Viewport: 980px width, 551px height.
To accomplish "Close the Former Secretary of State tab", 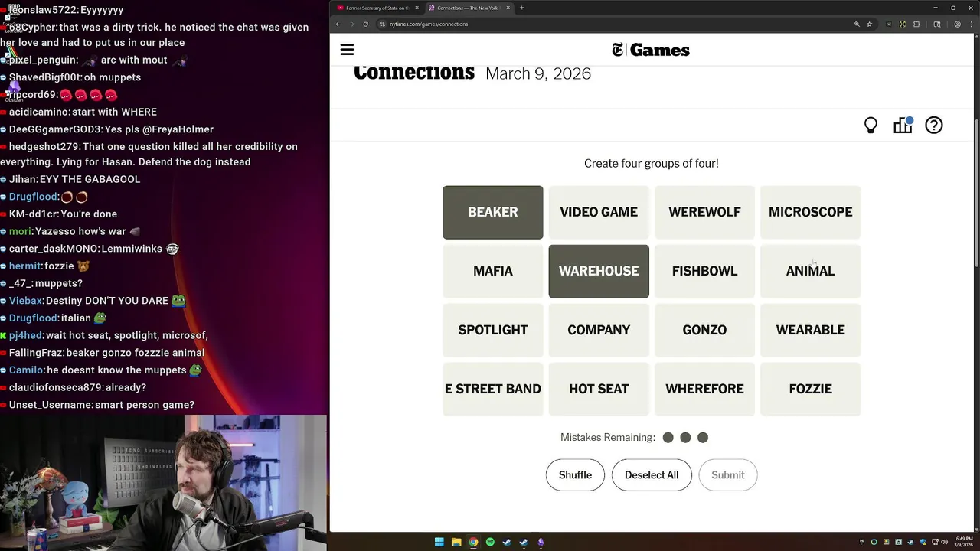I will click(416, 8).
